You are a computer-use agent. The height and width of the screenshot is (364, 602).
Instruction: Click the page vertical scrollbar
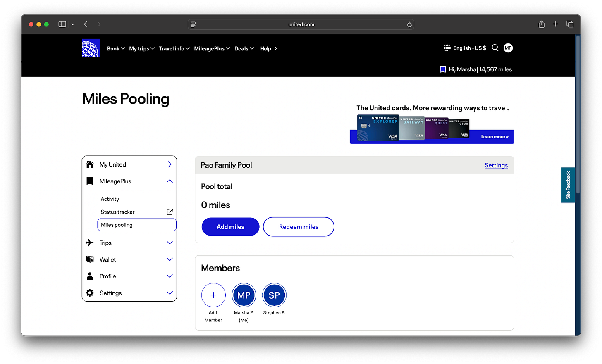[x=578, y=115]
